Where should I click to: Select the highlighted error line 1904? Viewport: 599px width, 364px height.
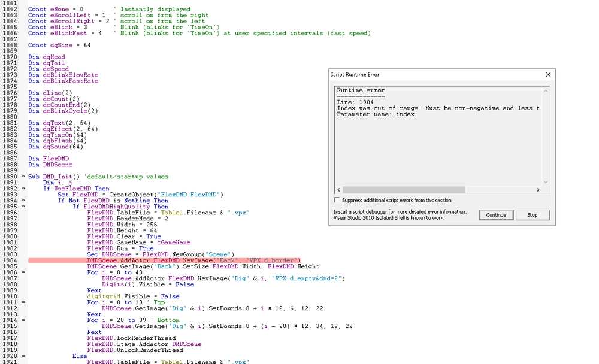tap(180, 260)
